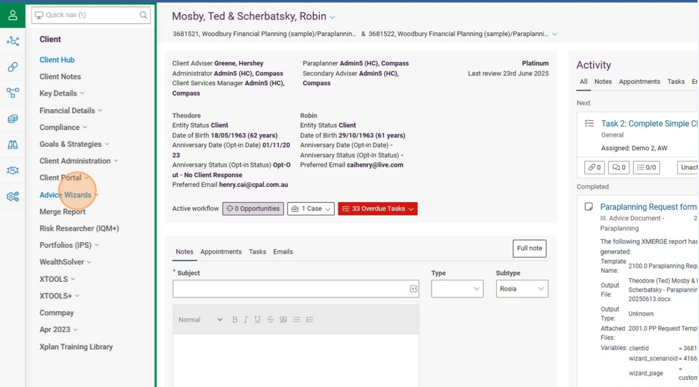Click the links count button on Task 2
The width and height of the screenshot is (699, 387).
[x=594, y=168]
